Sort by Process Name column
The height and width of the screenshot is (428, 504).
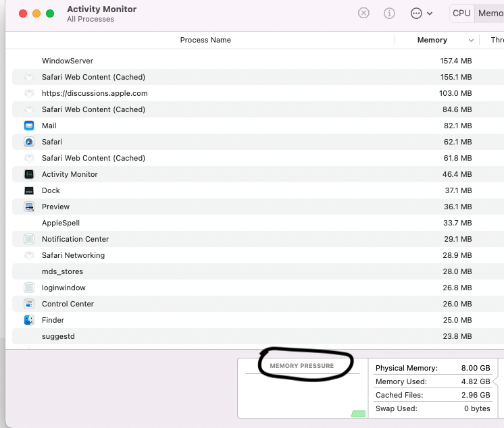[x=205, y=40]
